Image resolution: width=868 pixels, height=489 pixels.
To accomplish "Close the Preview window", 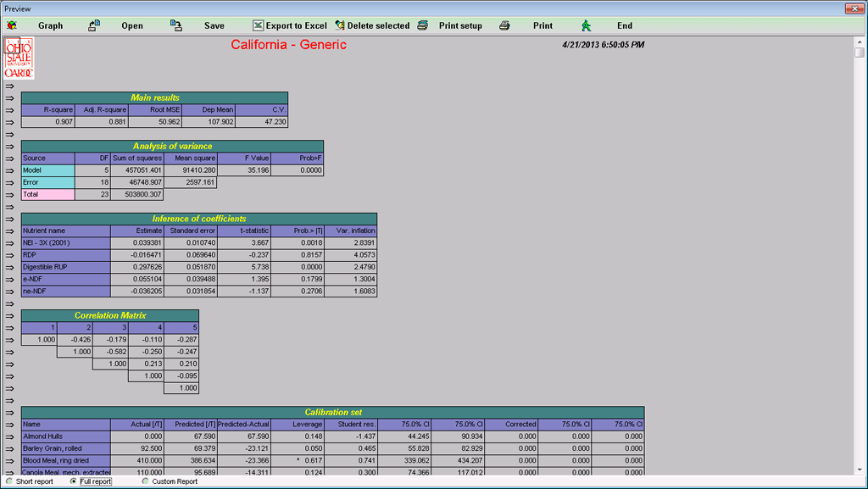I will coord(856,8).
